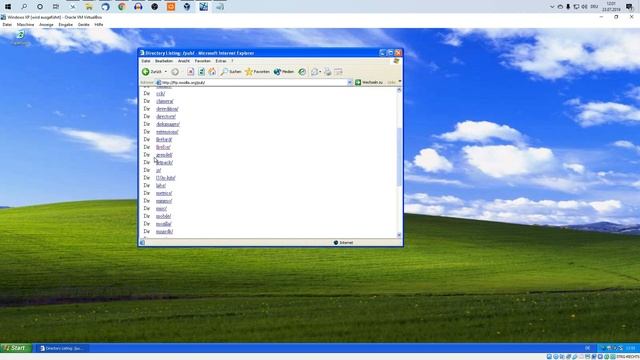The image size is (640, 360).
Task: Click the Internet zone status bar indicator
Action: [x=343, y=242]
